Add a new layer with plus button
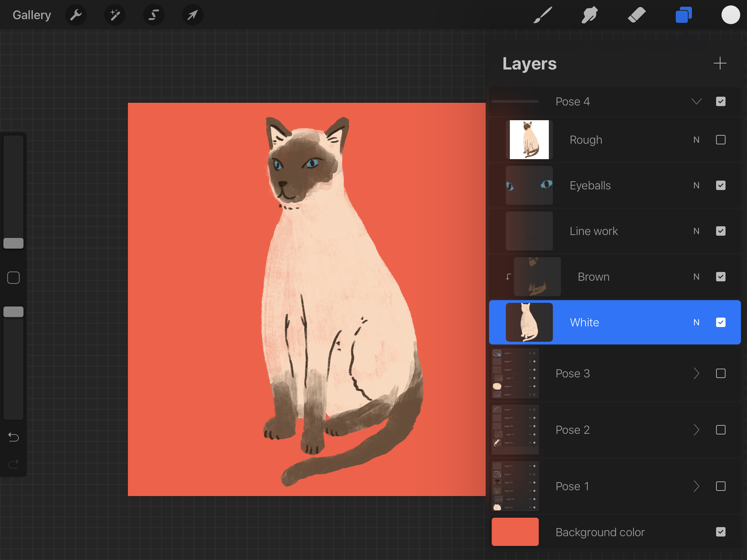Image resolution: width=747 pixels, height=560 pixels. click(x=720, y=63)
